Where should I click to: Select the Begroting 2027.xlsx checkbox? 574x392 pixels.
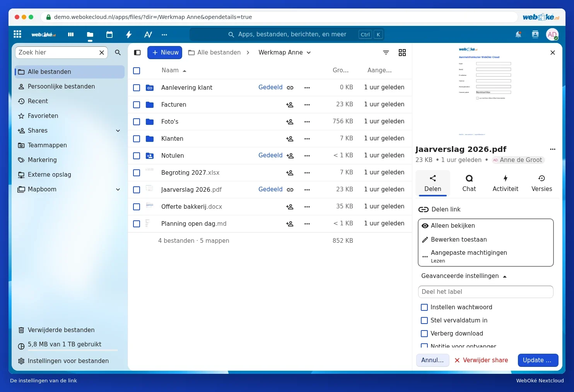(137, 173)
